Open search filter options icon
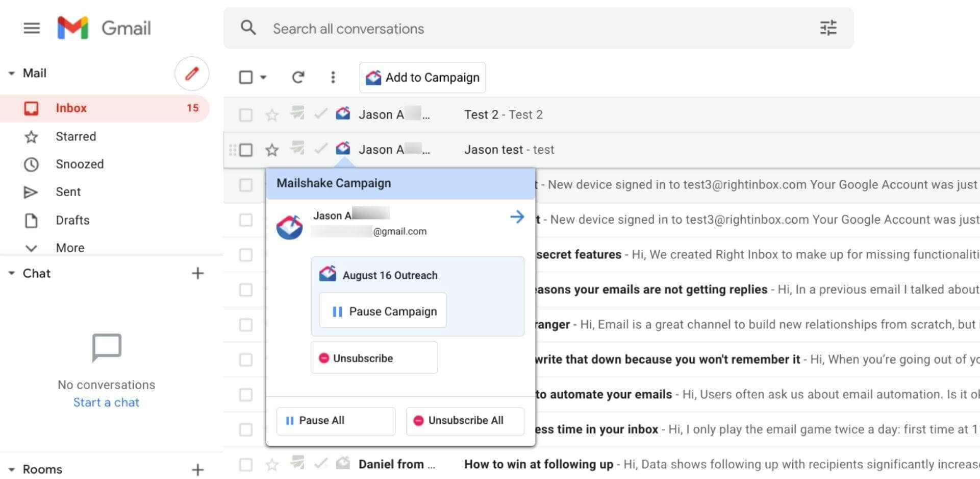The image size is (980, 479). click(828, 28)
